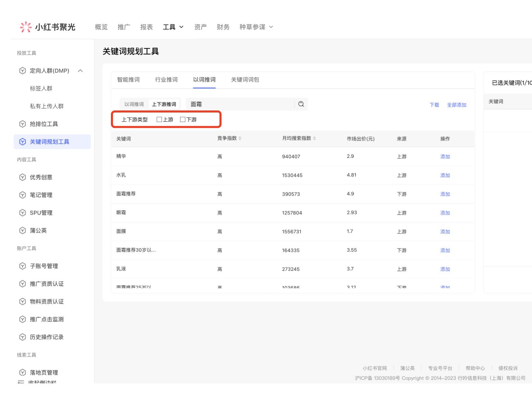Switch to 以词推词 segmented toggle option
This screenshot has height=394, width=532.
(134, 104)
